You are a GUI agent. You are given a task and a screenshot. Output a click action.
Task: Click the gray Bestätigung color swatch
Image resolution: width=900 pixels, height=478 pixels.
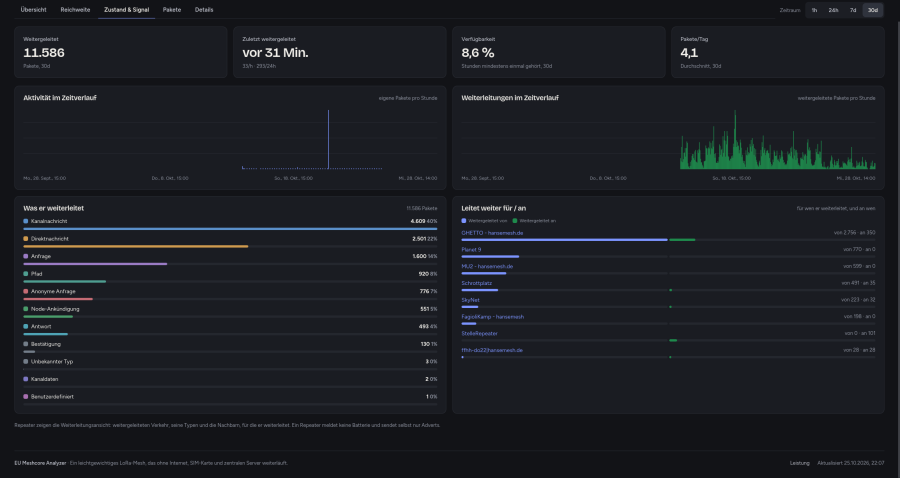26,344
